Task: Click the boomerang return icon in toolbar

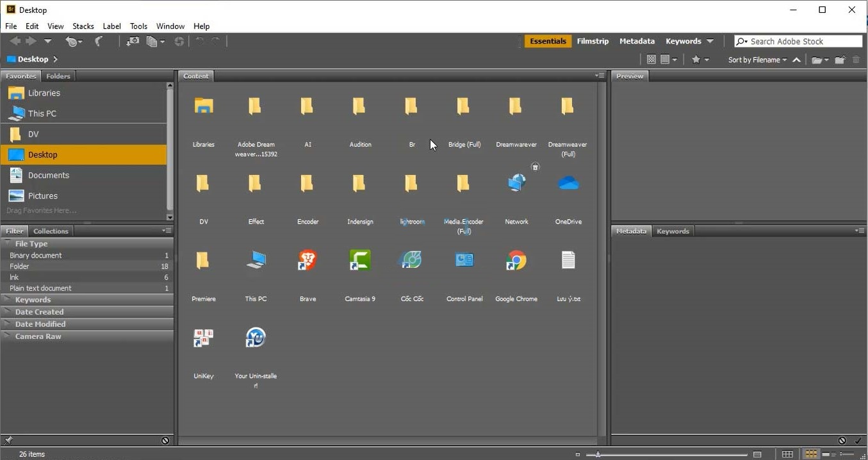Action: coord(99,42)
